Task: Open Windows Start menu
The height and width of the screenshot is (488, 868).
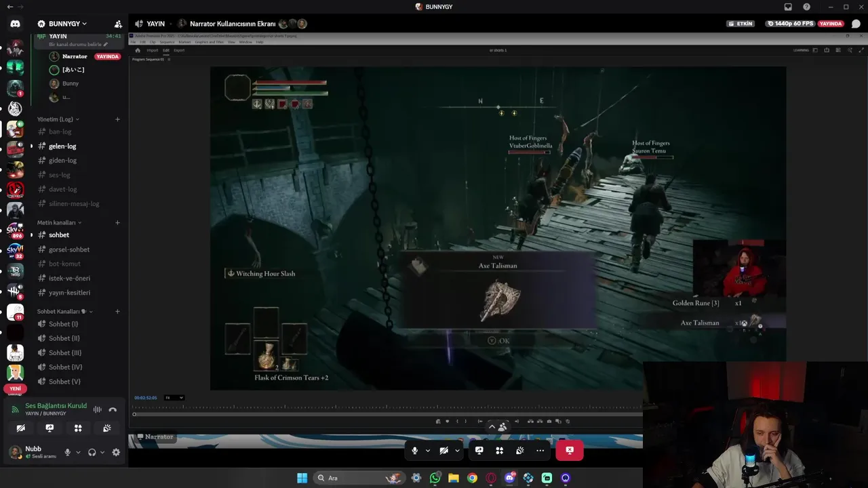Action: click(302, 478)
